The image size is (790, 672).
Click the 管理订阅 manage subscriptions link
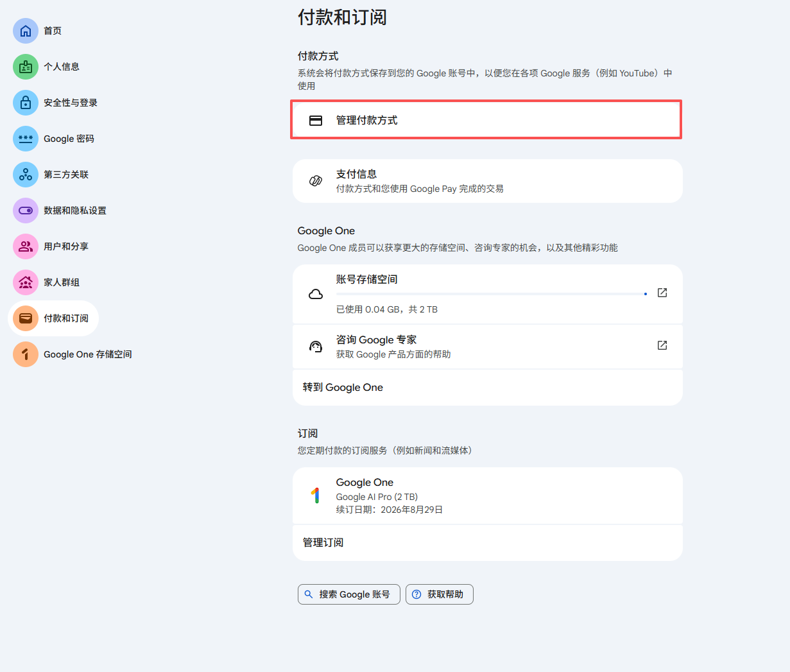tap(323, 543)
